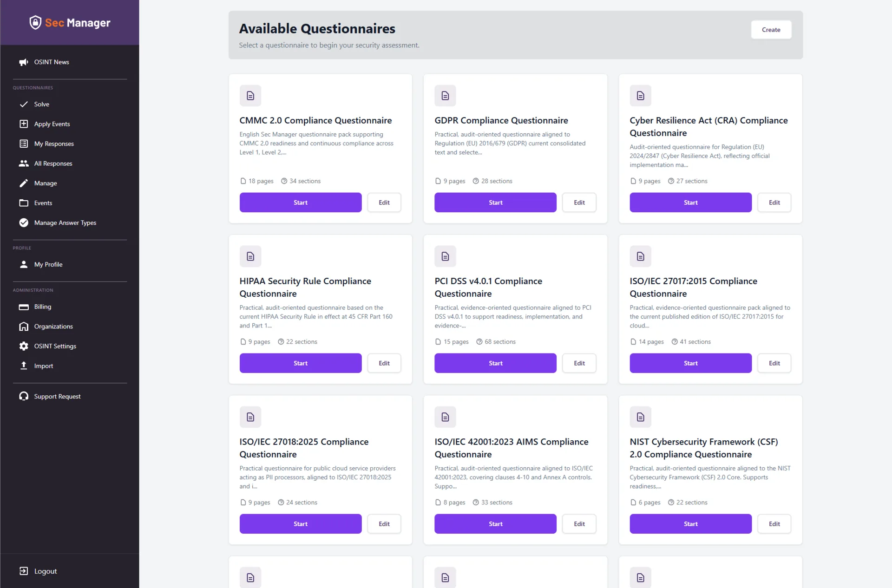Open Organizations administration page
The image size is (892, 588).
click(70, 327)
